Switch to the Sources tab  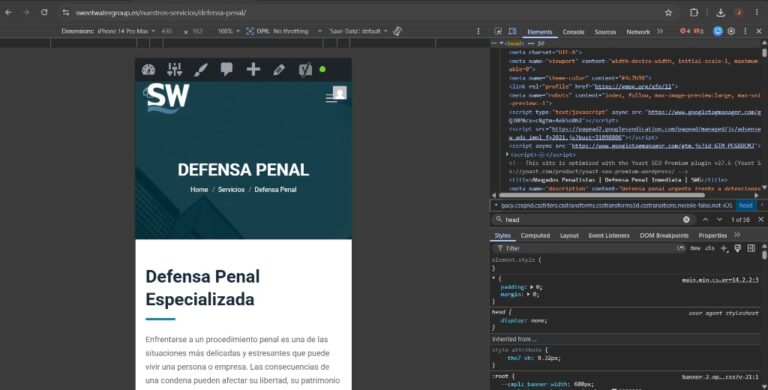605,32
